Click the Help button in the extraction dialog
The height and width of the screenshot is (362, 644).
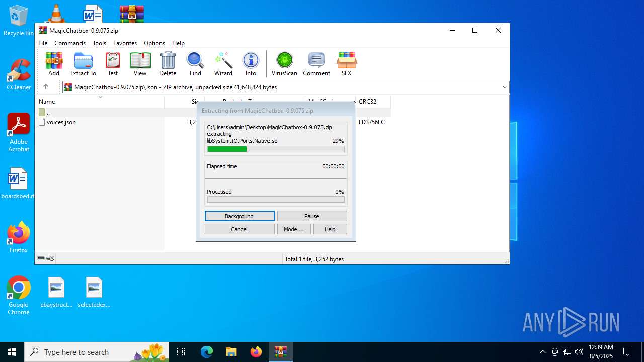pyautogui.click(x=330, y=229)
